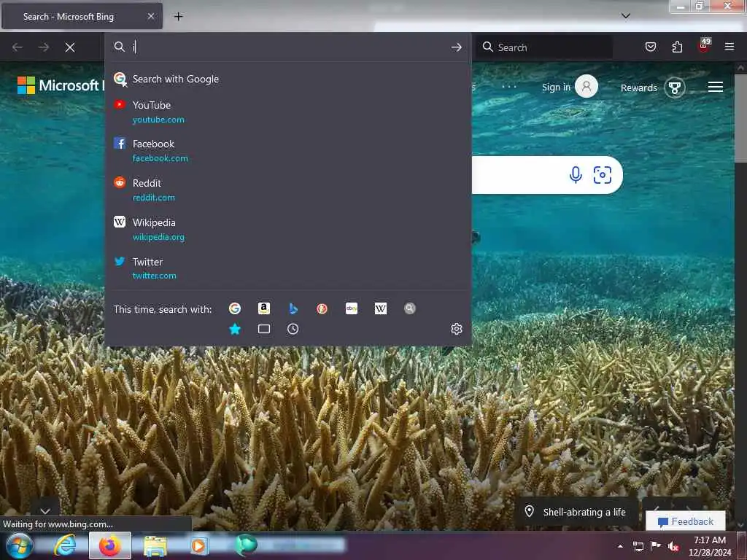Open search settings gear icon
Screen dimensions: 747x560
tap(457, 329)
